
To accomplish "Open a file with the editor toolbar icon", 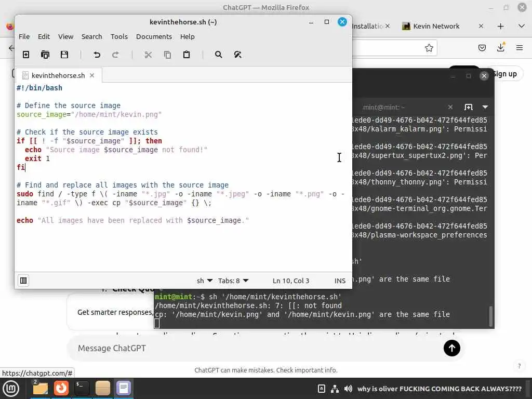I will point(45,55).
